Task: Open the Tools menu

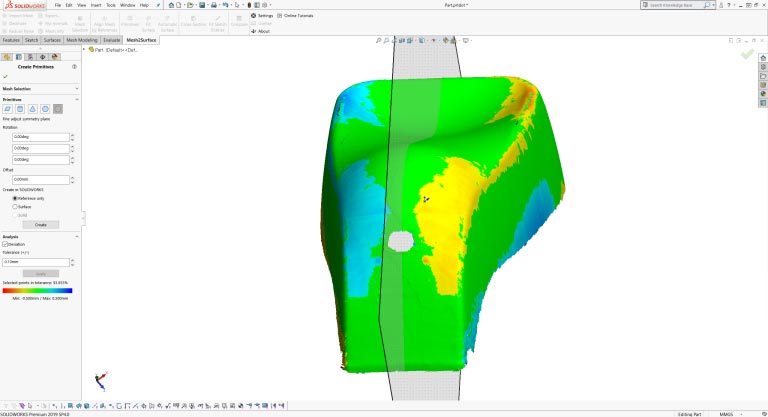Action: 107,5
